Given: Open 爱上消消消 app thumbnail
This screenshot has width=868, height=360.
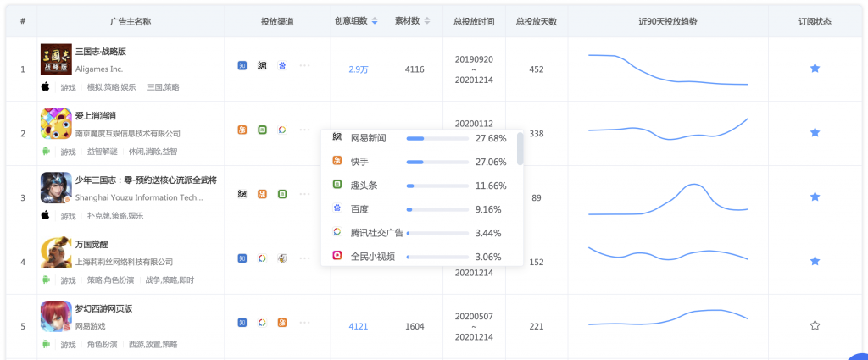Looking at the screenshot, I should [57, 124].
